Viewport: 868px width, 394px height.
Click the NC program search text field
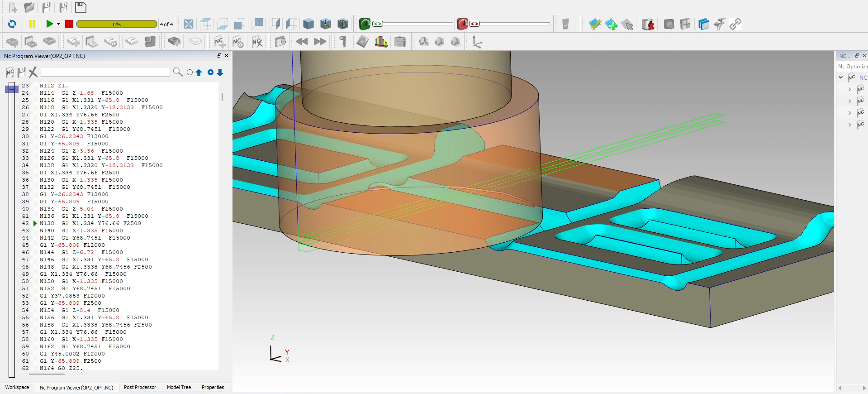tap(105, 72)
